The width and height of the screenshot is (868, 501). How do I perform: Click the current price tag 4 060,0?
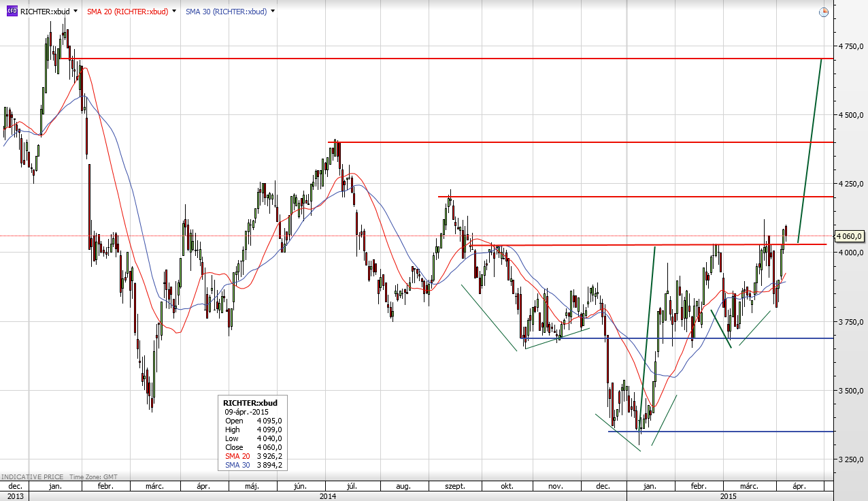pos(850,236)
